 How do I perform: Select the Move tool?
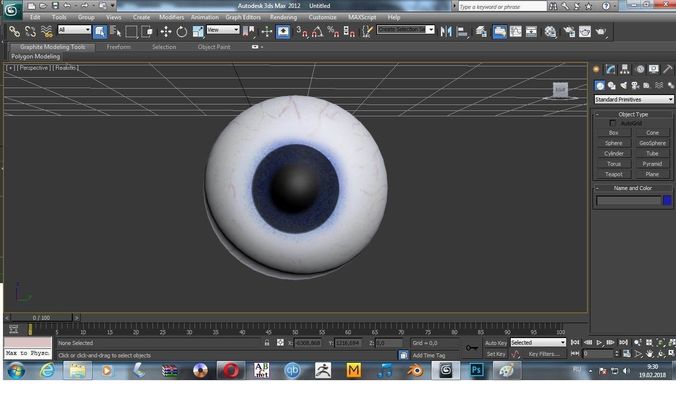click(166, 31)
